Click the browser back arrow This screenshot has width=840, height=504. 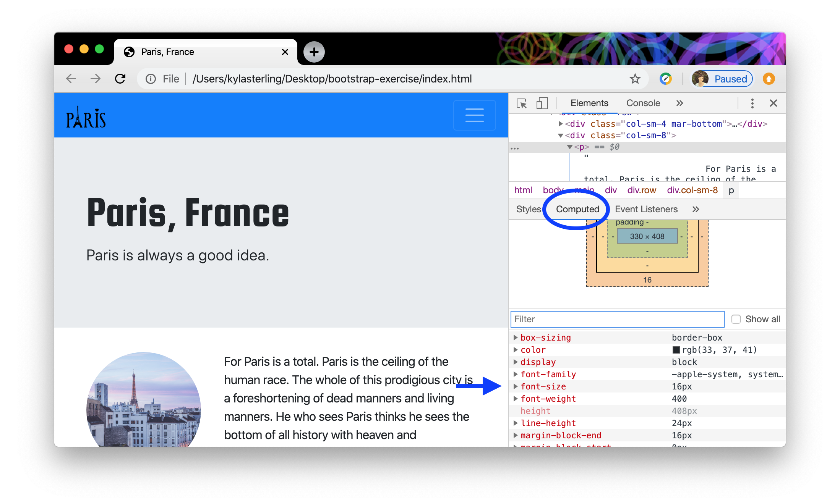pos(70,78)
